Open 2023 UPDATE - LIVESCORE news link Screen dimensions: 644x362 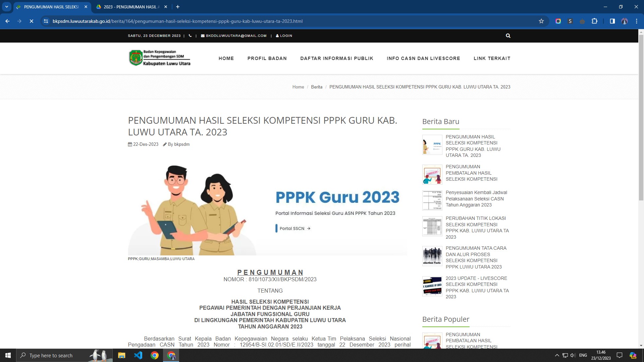[477, 288]
